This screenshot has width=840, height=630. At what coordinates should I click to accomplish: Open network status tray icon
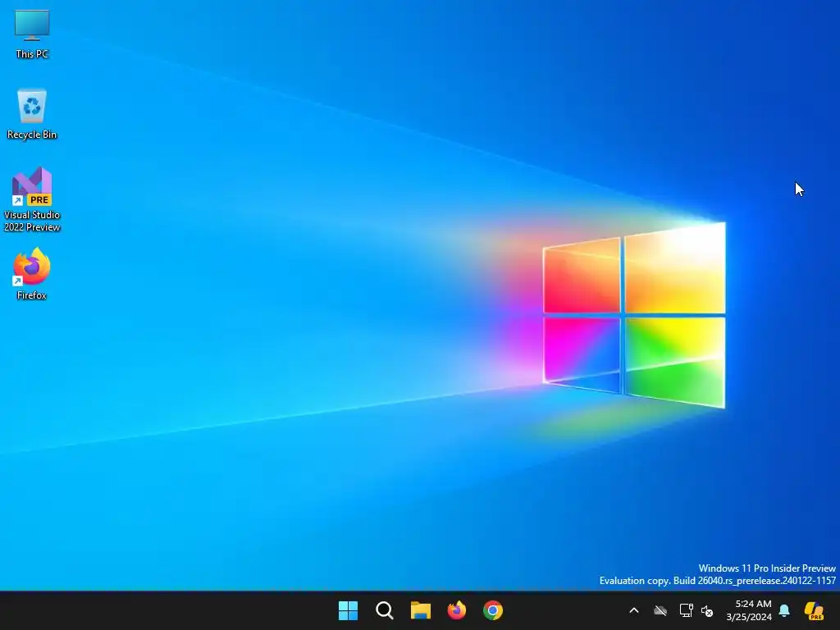pyautogui.click(x=687, y=610)
